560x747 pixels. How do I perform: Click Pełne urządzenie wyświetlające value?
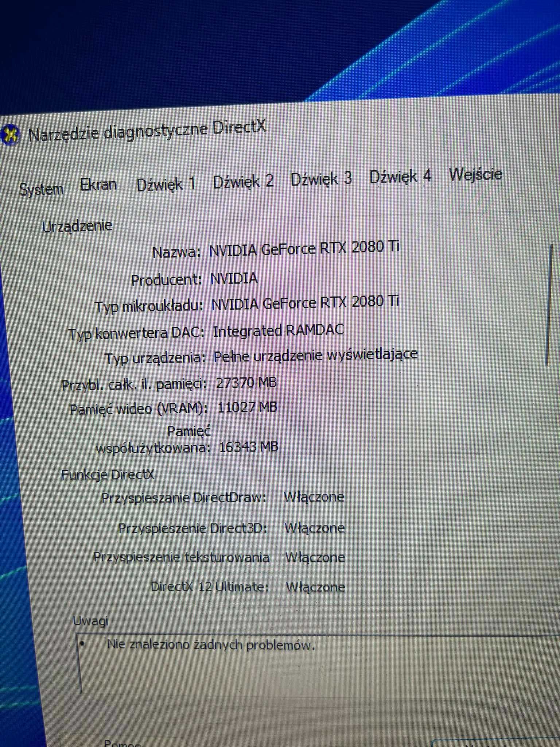(x=316, y=355)
